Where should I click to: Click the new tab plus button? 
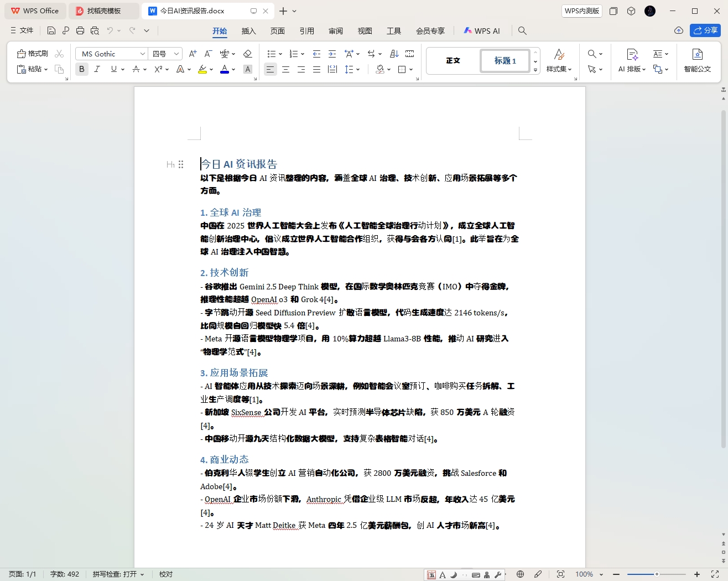pyautogui.click(x=283, y=11)
